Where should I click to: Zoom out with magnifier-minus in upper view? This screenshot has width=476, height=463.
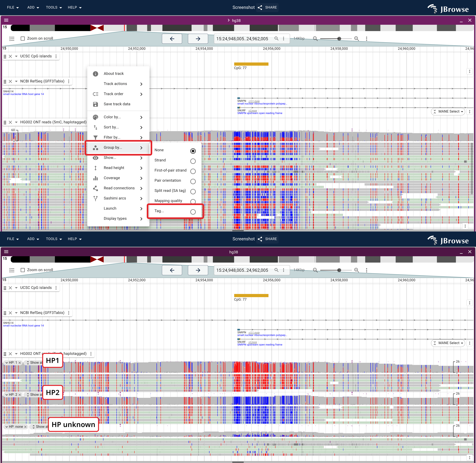click(x=315, y=38)
